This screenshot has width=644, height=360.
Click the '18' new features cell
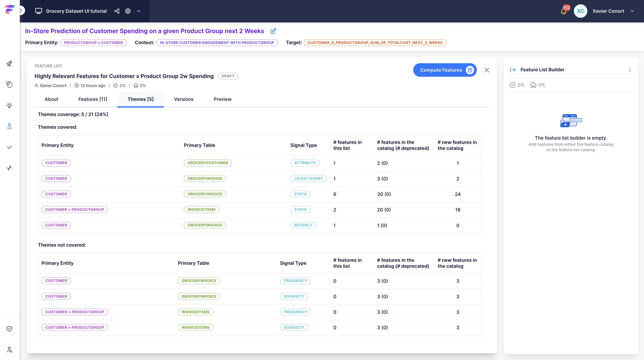pos(458,210)
